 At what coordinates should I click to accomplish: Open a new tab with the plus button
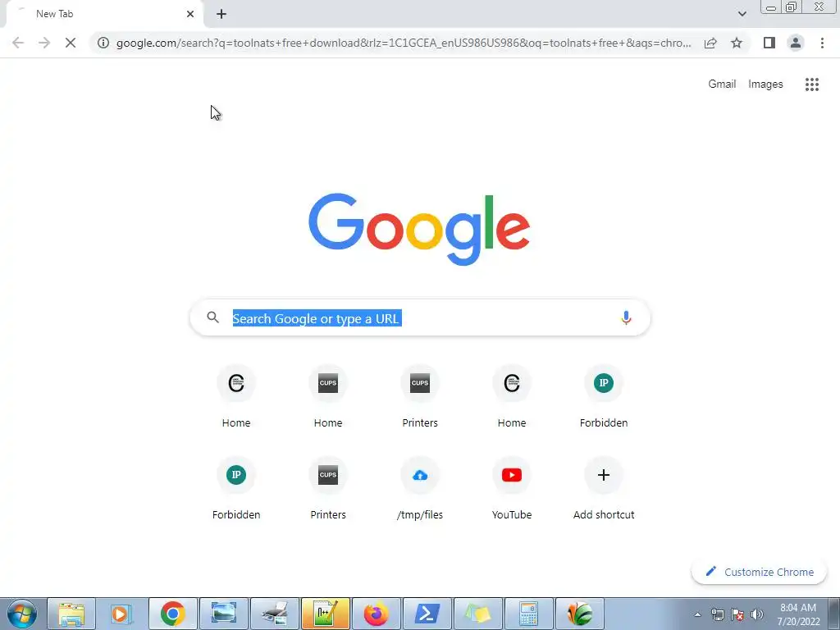221,14
